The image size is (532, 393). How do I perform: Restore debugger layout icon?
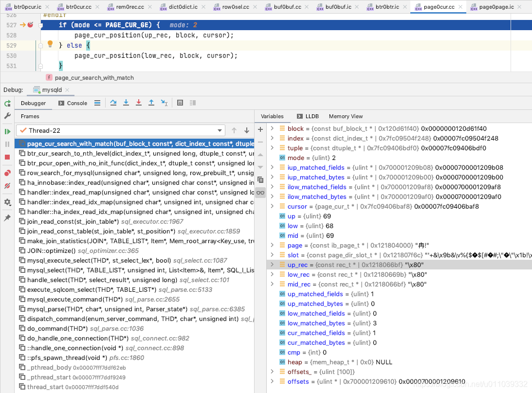(193, 103)
